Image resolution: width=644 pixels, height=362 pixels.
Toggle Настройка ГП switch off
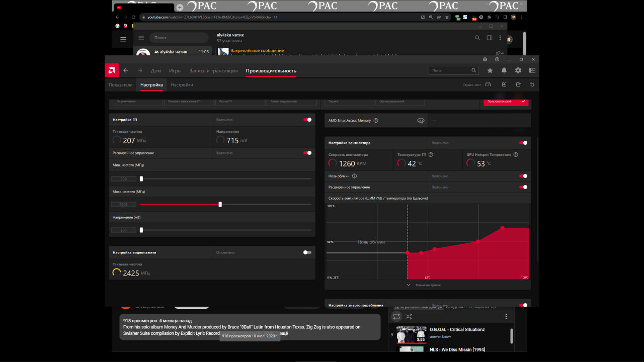pos(307,120)
